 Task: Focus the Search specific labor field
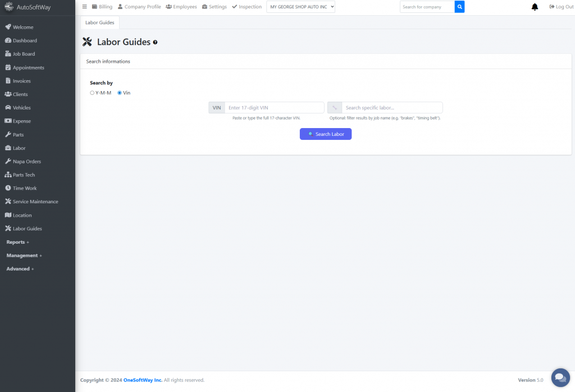coord(391,107)
